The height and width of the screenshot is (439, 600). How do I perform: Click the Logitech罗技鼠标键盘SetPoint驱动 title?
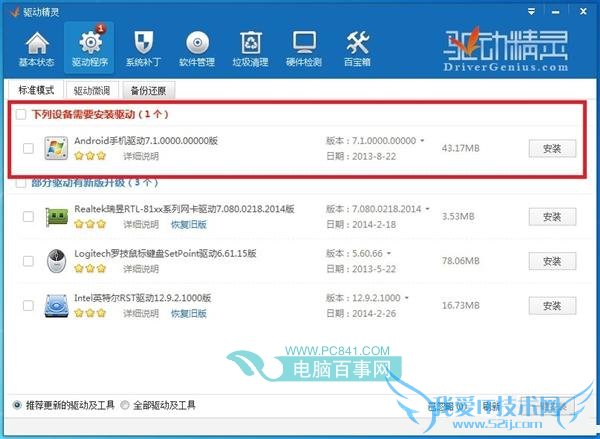[x=165, y=253]
